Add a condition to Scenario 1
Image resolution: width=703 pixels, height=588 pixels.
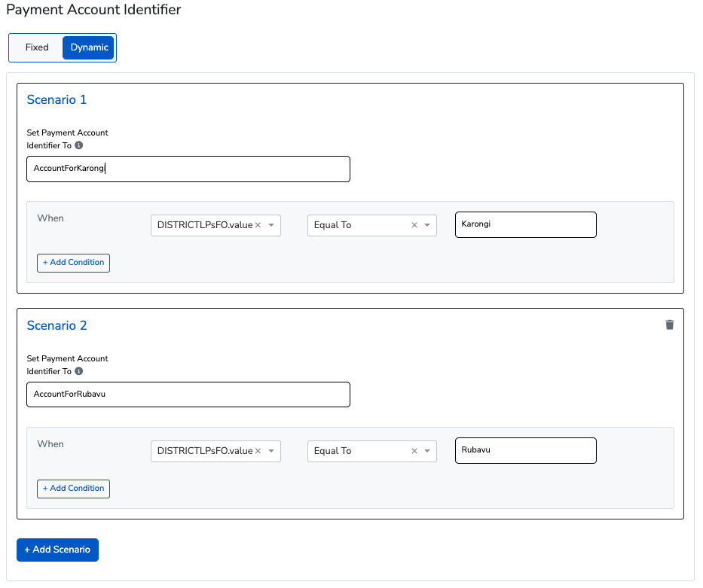point(73,263)
